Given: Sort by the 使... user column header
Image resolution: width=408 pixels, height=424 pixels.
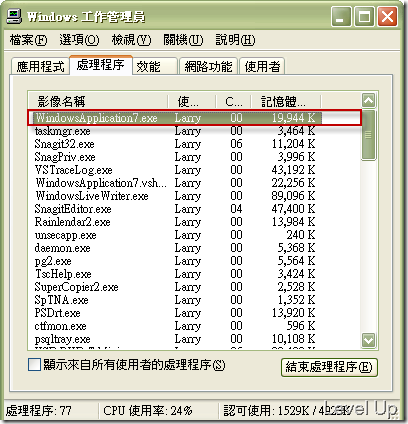Looking at the screenshot, I should point(192,101).
